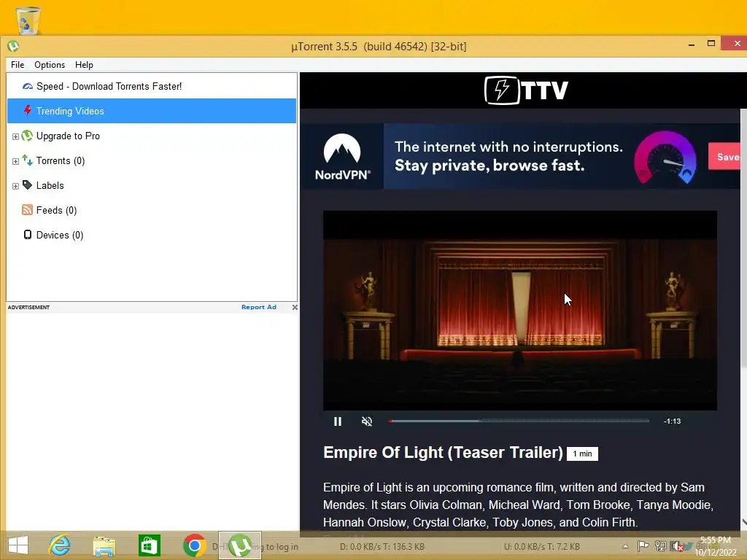Image resolution: width=747 pixels, height=560 pixels.
Task: Close the advertisement panel
Action: (x=295, y=307)
